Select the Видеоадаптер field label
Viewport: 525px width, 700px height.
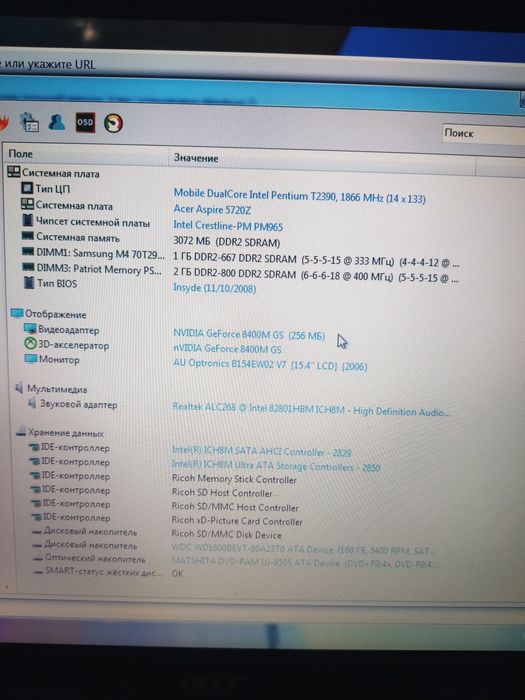coord(68,330)
